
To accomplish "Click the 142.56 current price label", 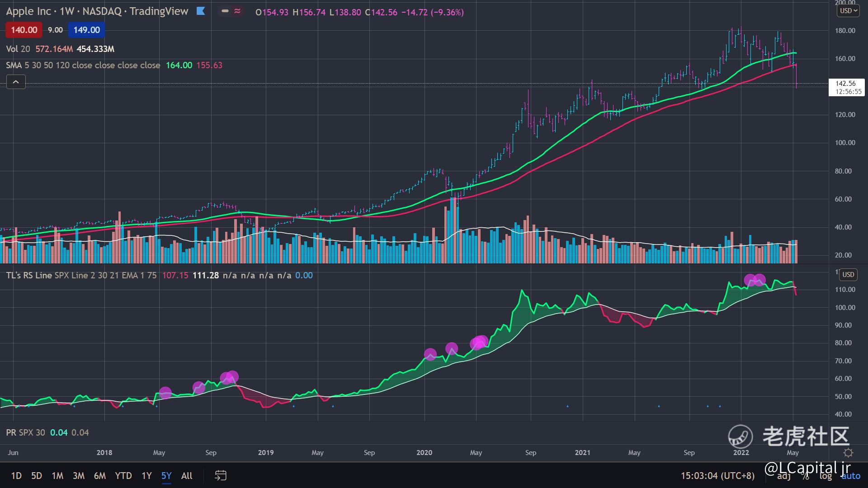I will click(x=845, y=84).
